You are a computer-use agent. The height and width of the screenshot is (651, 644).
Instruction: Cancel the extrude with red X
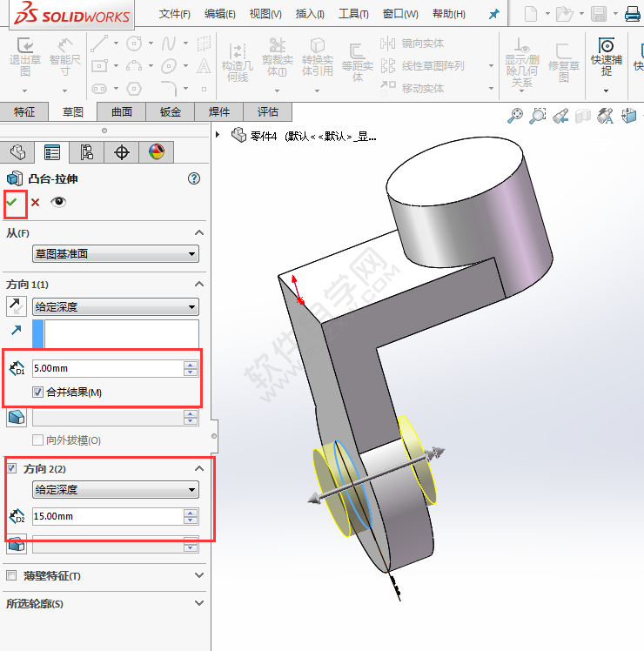tap(36, 203)
